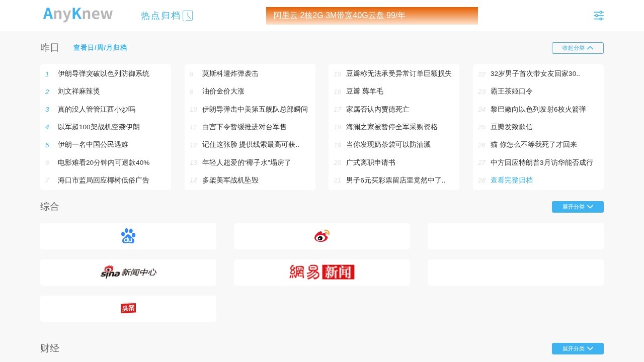Expand the 综合 category section
Viewport: 644px width, 362px height.
pyautogui.click(x=578, y=207)
